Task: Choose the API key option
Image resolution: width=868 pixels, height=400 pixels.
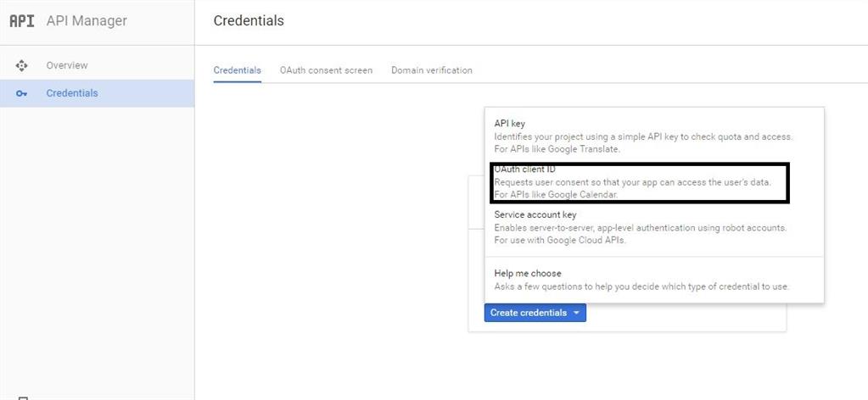Action: [654, 136]
